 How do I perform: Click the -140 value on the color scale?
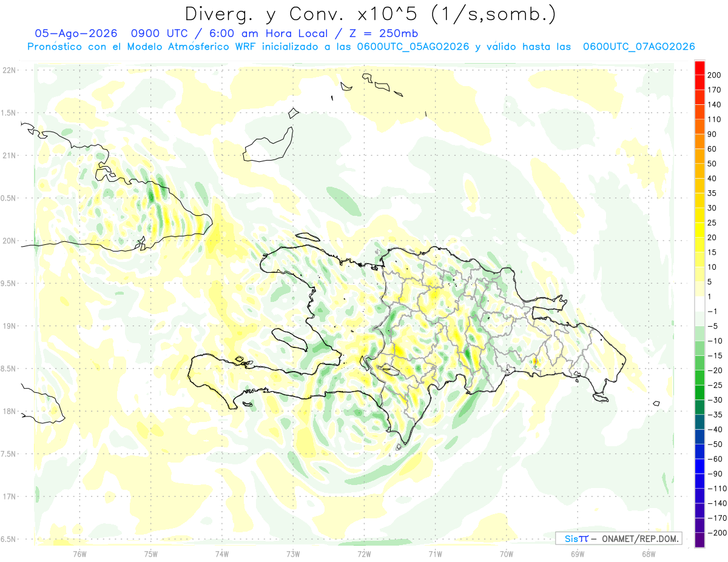pos(717,503)
